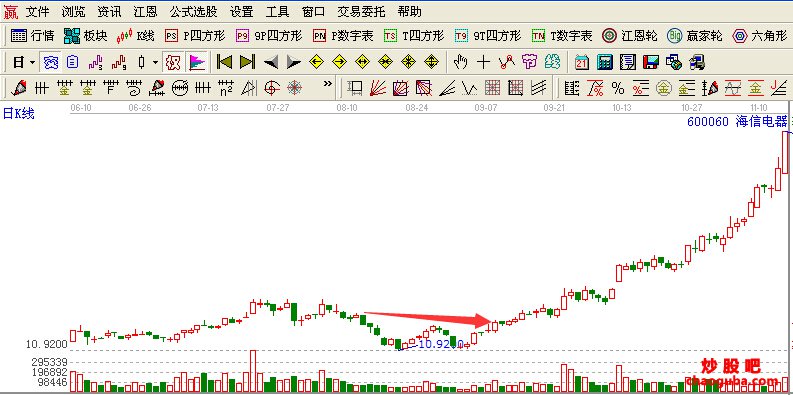This screenshot has width=793, height=395.
Task: Select the angle lines tool
Action: [447, 88]
